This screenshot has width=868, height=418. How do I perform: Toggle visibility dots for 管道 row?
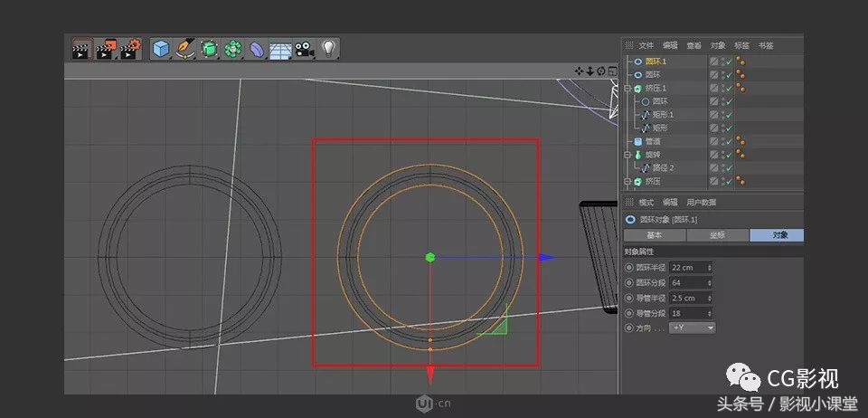(722, 142)
